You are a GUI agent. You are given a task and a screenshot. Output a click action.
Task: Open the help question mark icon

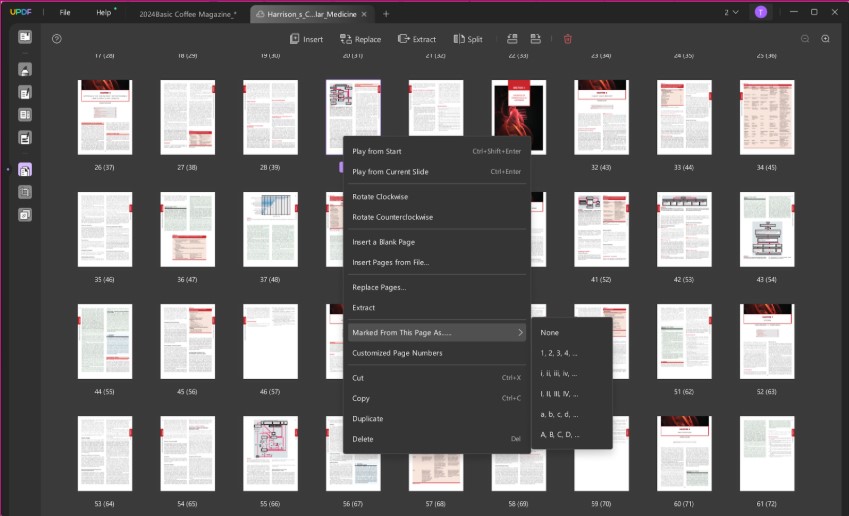click(x=57, y=39)
